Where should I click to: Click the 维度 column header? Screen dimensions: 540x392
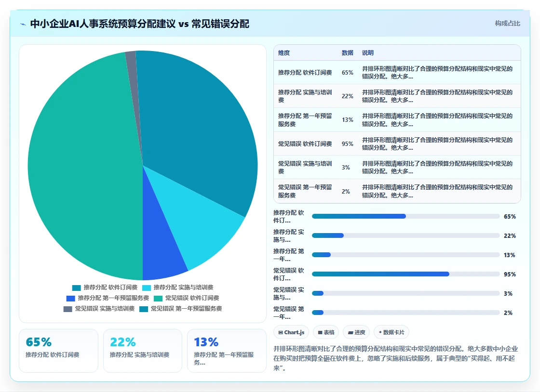(x=284, y=53)
